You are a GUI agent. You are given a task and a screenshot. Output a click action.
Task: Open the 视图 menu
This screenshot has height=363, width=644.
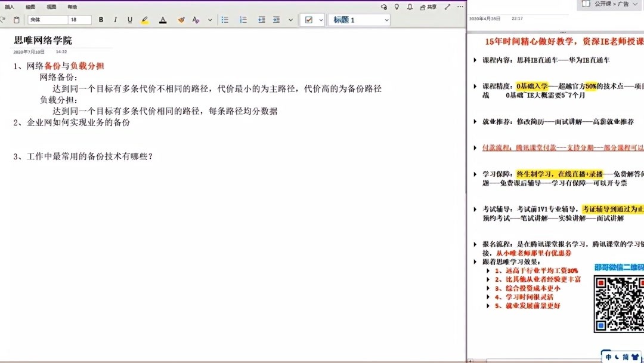tap(51, 6)
